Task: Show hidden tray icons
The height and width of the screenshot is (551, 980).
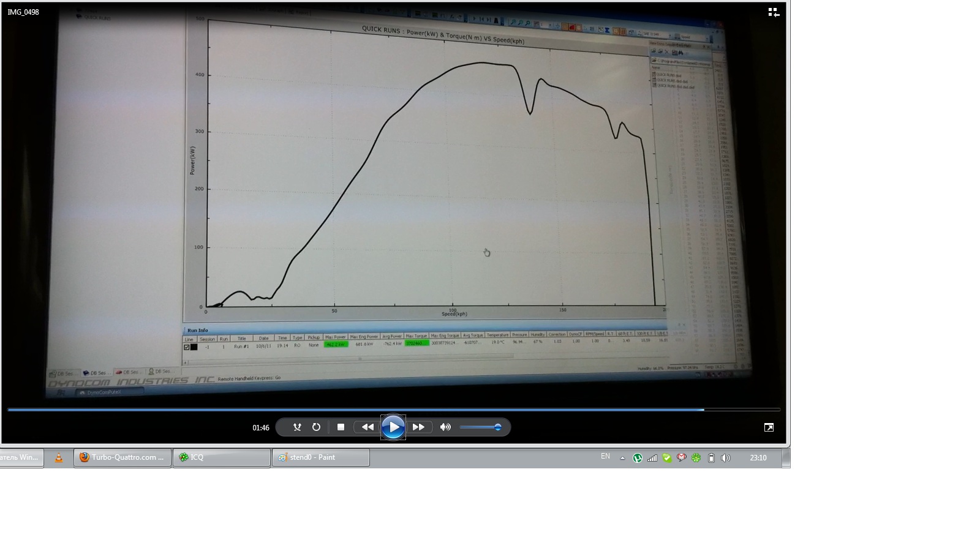Action: coord(622,458)
